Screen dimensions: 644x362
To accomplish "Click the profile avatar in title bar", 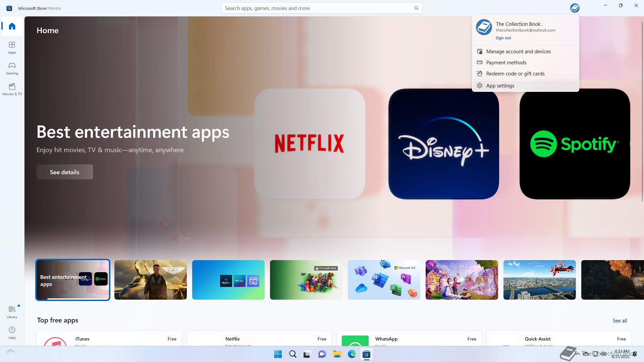I will pyautogui.click(x=575, y=8).
